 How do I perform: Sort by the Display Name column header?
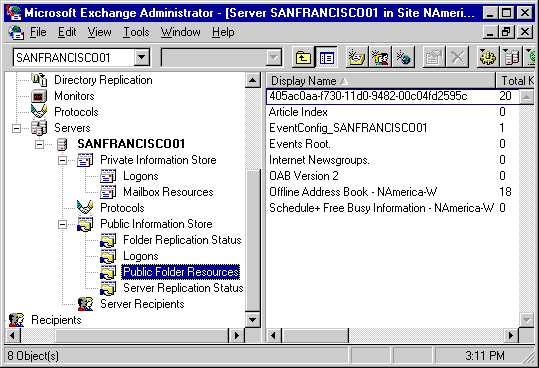tap(381, 81)
